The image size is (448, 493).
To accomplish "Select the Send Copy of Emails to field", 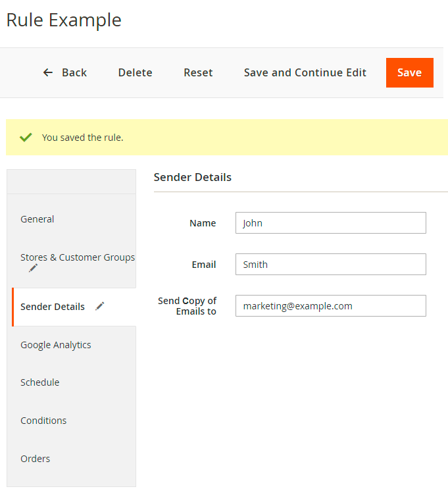I will [331, 306].
